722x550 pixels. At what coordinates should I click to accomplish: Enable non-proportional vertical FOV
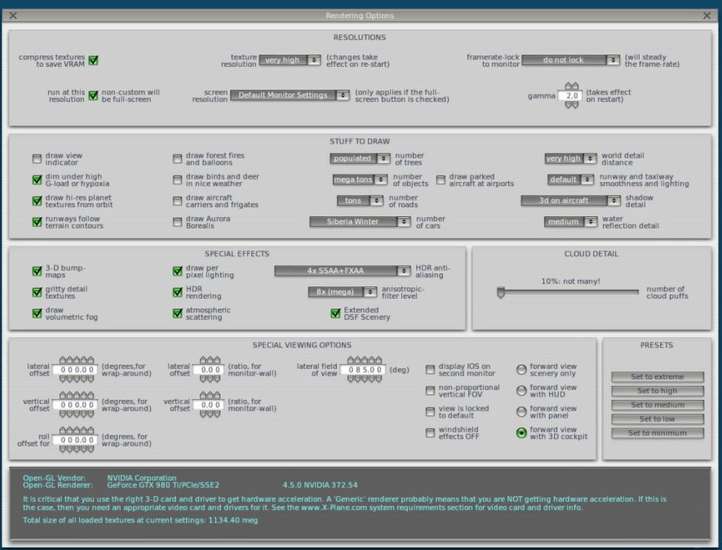click(x=430, y=391)
